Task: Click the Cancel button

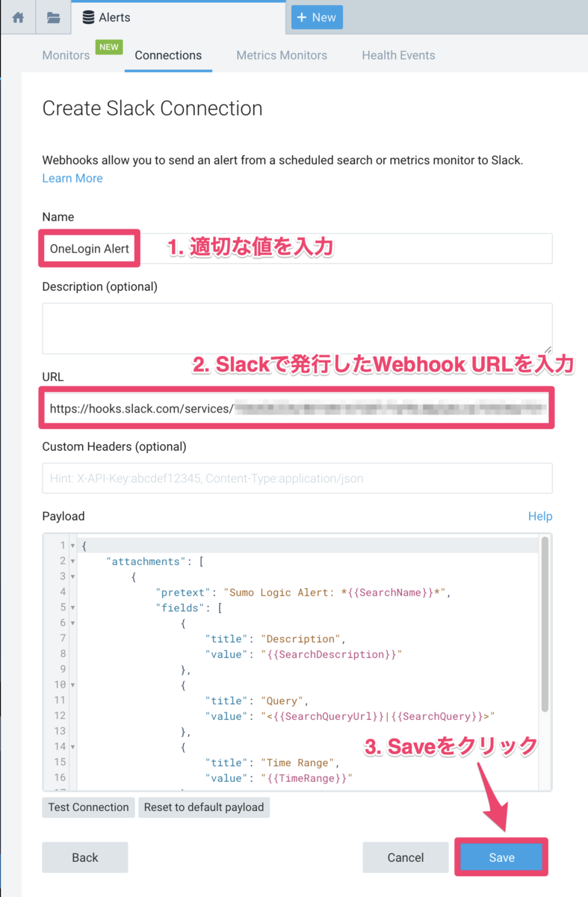Action: (x=406, y=857)
